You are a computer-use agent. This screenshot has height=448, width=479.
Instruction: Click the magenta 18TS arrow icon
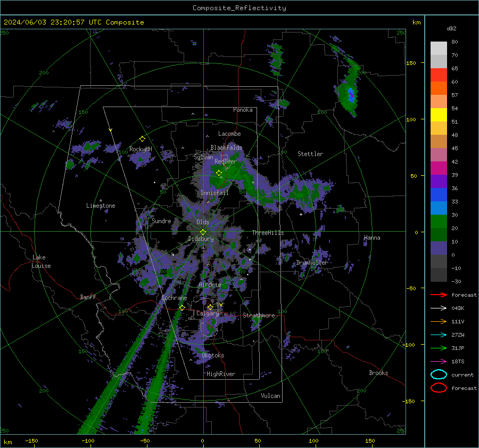[439, 362]
